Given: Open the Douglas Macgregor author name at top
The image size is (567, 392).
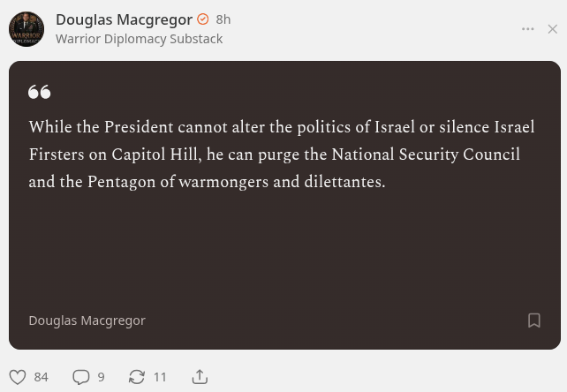Looking at the screenshot, I should point(124,19).
